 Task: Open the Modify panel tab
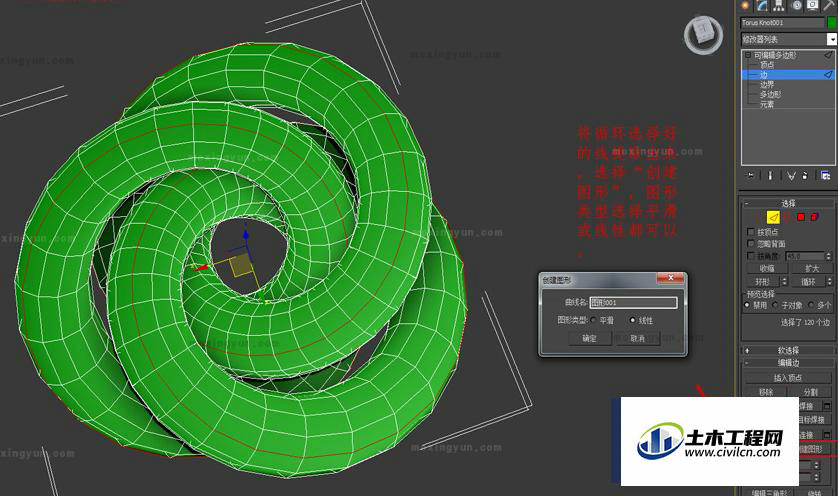[x=762, y=5]
